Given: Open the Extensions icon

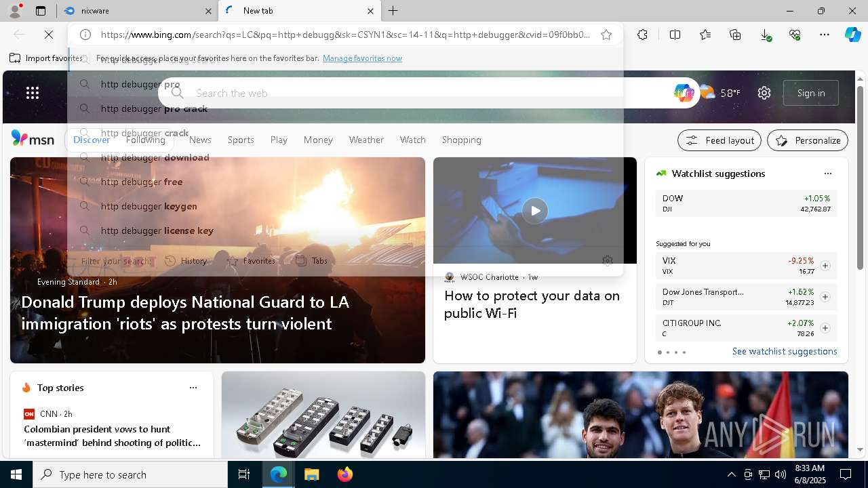Looking at the screenshot, I should coord(642,35).
